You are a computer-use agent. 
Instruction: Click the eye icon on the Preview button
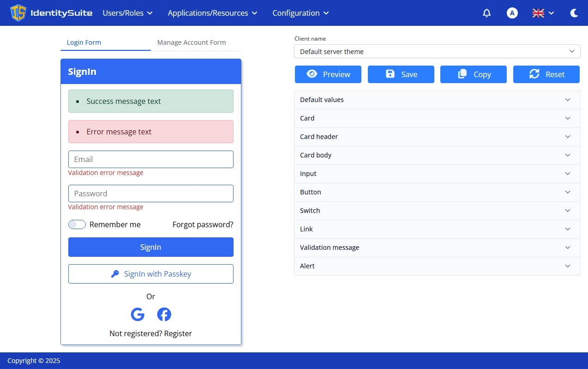(312, 74)
